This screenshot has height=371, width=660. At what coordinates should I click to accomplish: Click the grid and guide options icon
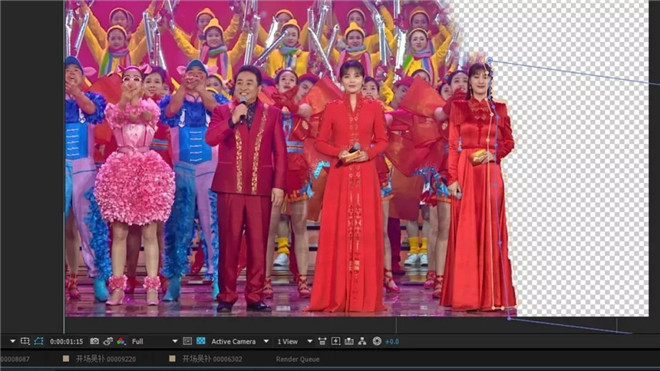click(x=25, y=342)
